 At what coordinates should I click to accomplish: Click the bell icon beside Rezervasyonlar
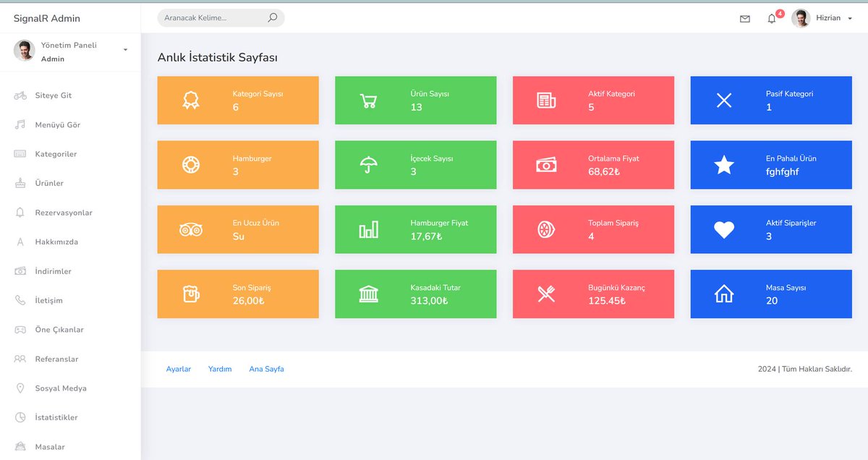coord(20,213)
